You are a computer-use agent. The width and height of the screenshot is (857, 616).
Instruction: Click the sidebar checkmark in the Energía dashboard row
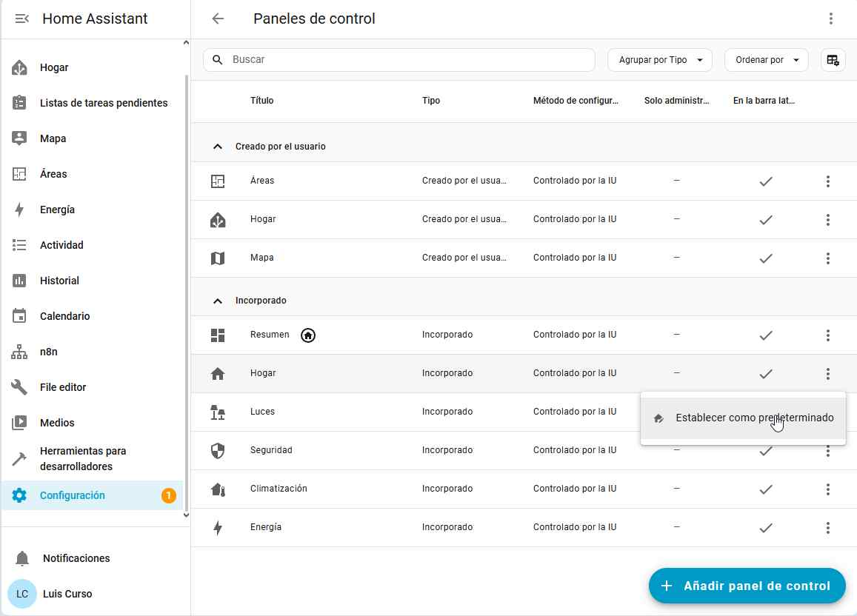tap(766, 528)
